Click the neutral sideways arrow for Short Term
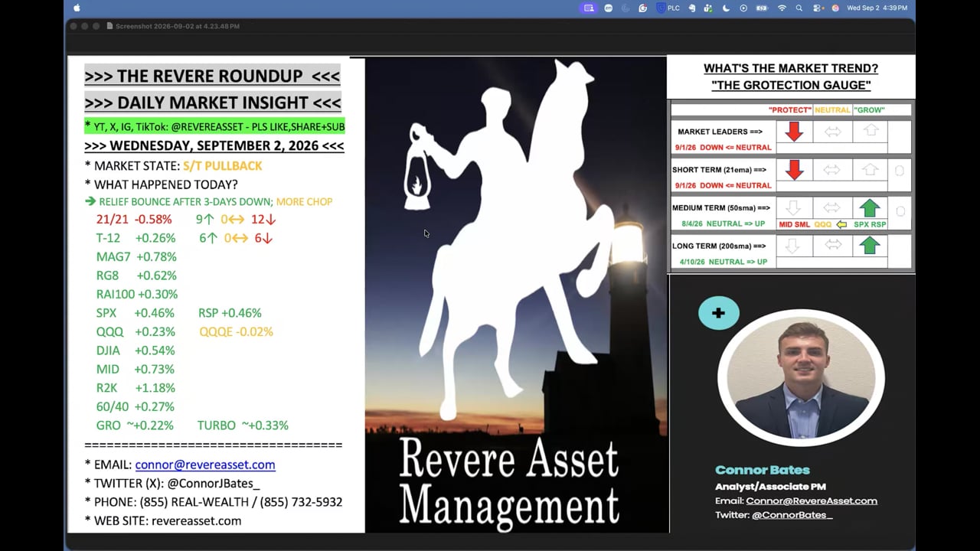Viewport: 980px width, 551px height. pyautogui.click(x=832, y=170)
